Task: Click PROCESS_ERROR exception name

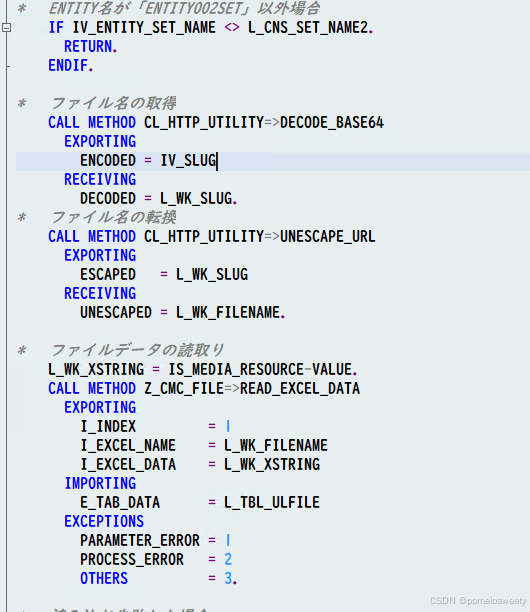Action: tap(132, 560)
